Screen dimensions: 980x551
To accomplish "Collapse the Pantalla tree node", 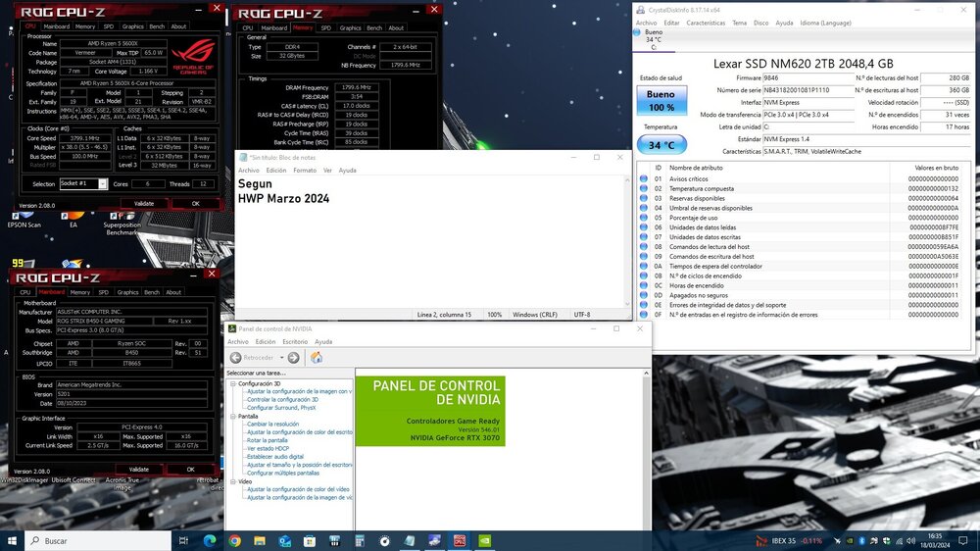I will pos(233,416).
